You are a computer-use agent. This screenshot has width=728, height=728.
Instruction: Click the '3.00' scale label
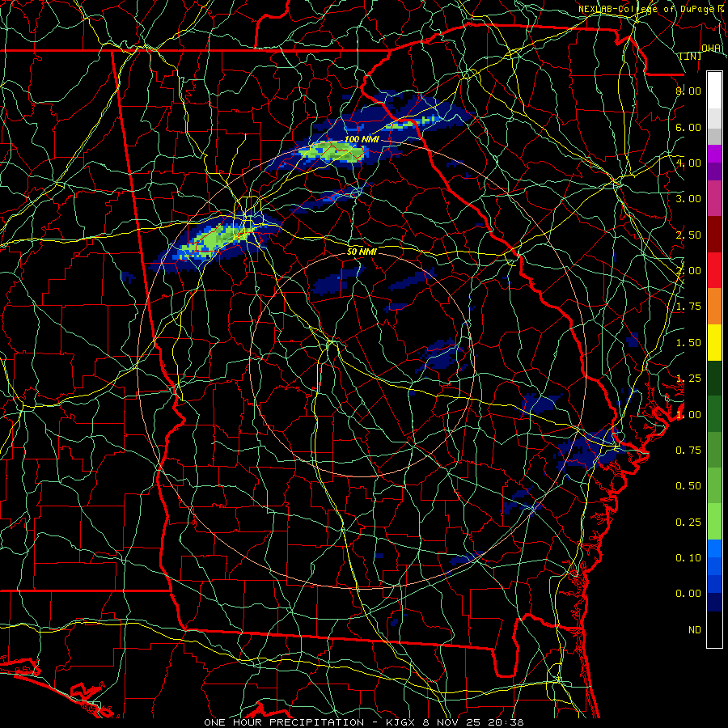click(688, 199)
